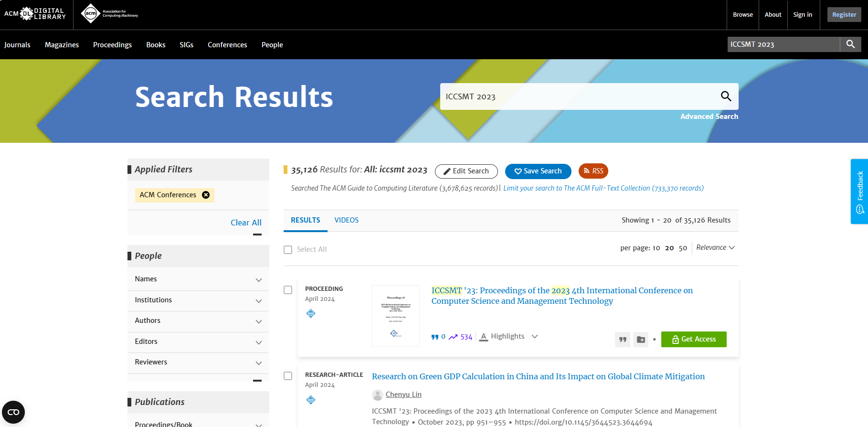Click the citation count quote icon
Image resolution: width=868 pixels, height=427 pixels.
(x=435, y=337)
